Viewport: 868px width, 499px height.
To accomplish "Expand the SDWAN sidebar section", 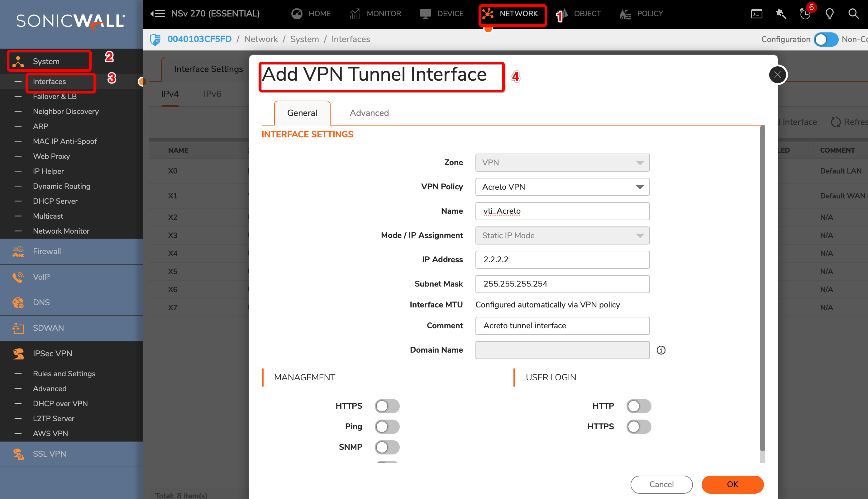I will (71, 328).
